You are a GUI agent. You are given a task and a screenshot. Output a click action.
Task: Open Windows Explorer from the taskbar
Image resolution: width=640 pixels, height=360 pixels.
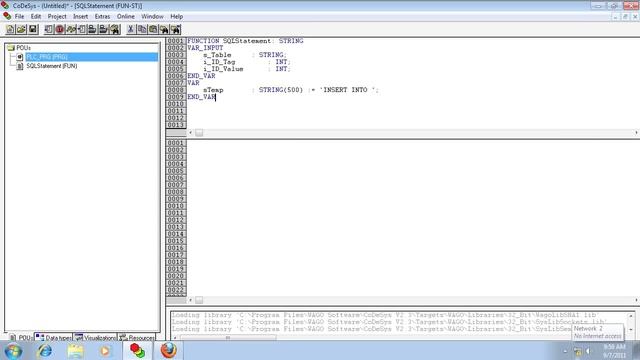76,351
